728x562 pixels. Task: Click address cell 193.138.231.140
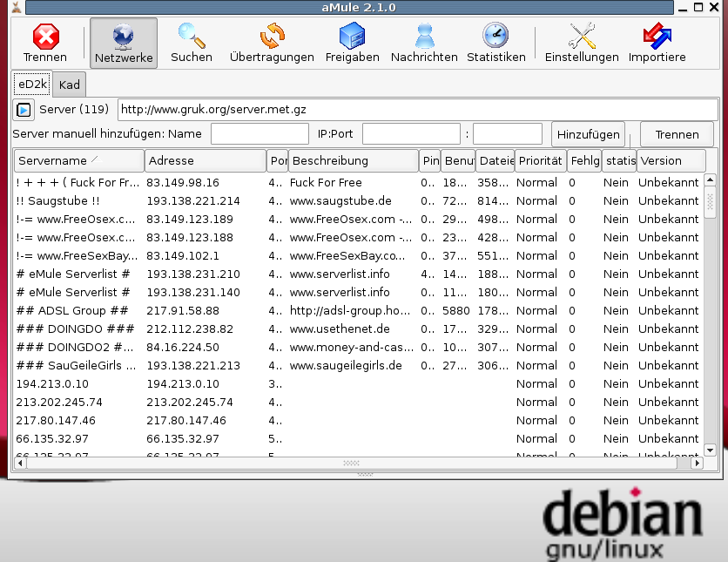(193, 292)
